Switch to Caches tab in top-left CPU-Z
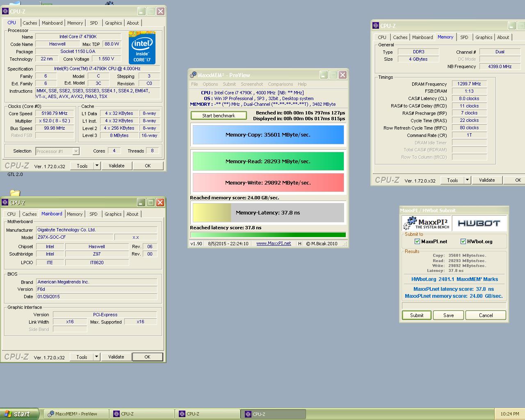This screenshot has height=420, width=525. point(30,23)
